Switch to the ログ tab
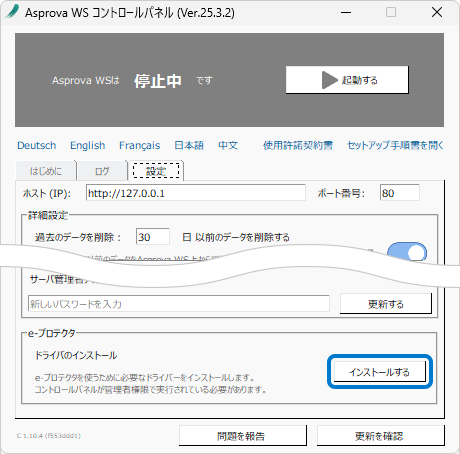The width and height of the screenshot is (460, 454). tap(102, 171)
